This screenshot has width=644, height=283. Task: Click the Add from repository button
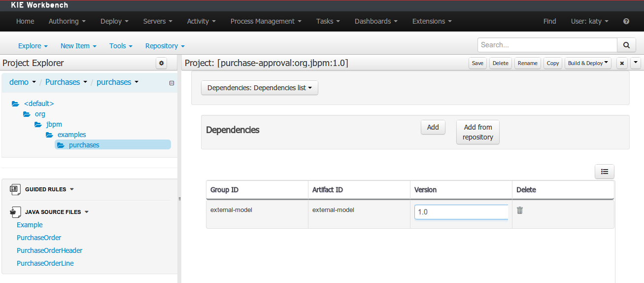(477, 132)
